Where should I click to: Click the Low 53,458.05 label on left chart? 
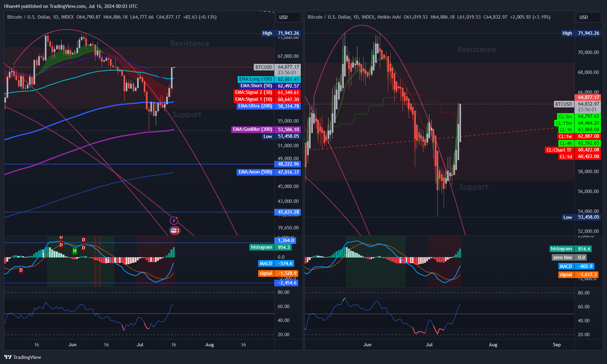(281, 136)
